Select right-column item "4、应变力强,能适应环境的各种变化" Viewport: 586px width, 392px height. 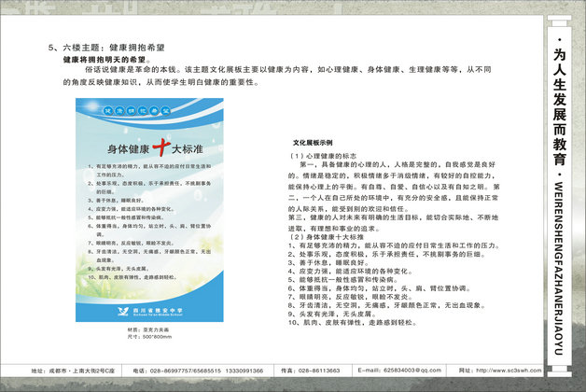click(350, 272)
